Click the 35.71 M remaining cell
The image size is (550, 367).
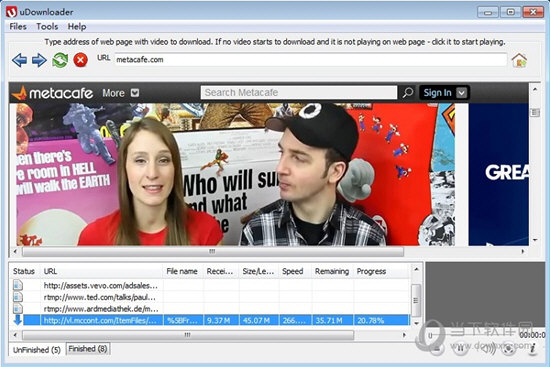click(332, 320)
